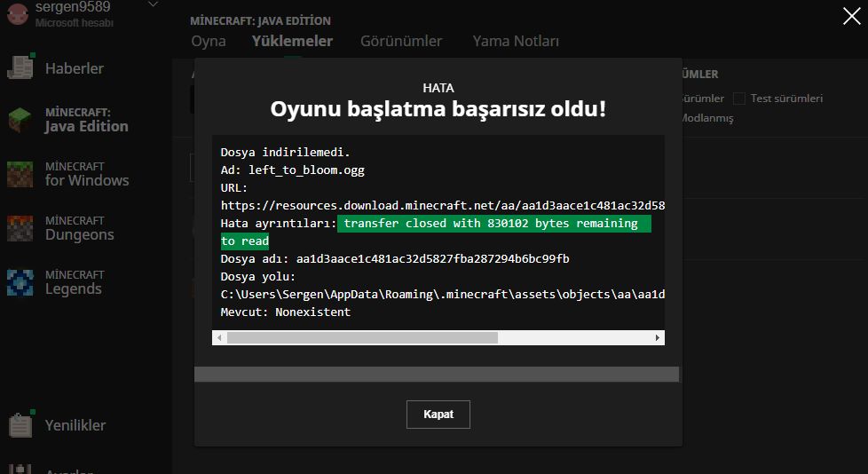Screen dimensions: 868x474
Task: Click the 'Ad: left_to_bloom.ogg' line
Action: [x=292, y=170]
